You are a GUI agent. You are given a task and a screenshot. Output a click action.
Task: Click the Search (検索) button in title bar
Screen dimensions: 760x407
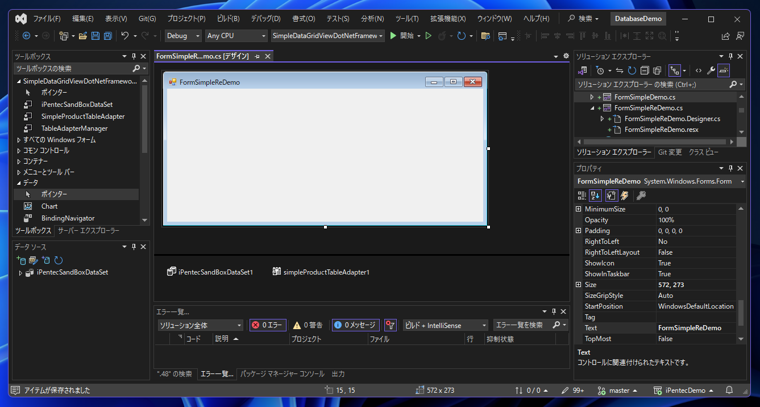[x=583, y=19]
